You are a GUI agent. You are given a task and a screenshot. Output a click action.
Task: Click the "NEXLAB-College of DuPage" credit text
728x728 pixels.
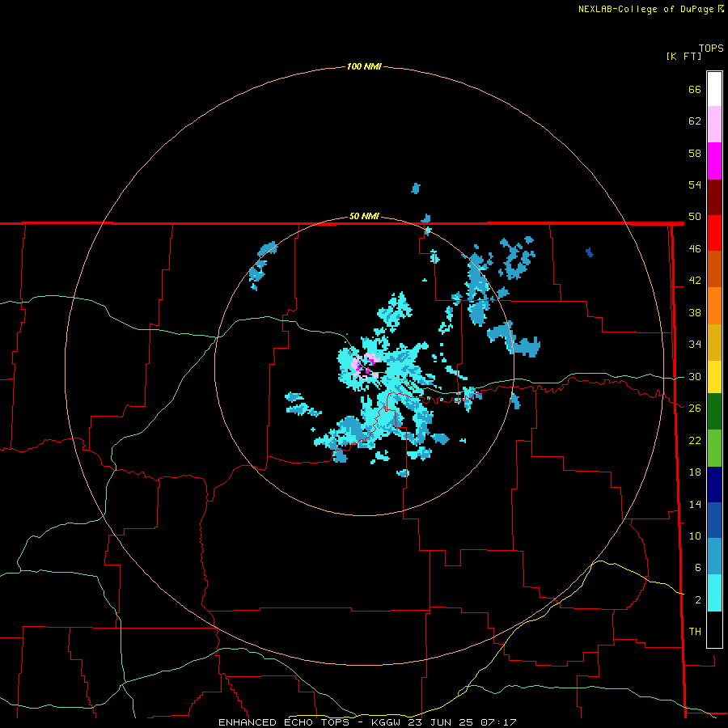(647, 9)
